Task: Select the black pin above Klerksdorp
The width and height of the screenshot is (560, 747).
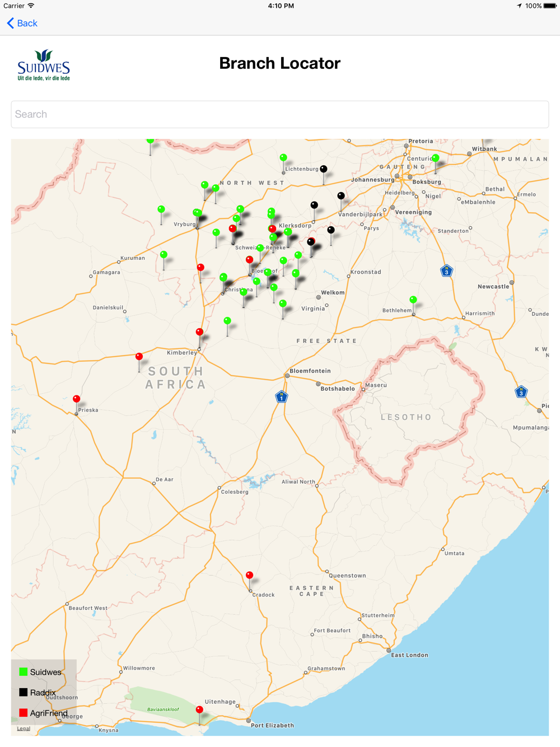Action: [314, 206]
